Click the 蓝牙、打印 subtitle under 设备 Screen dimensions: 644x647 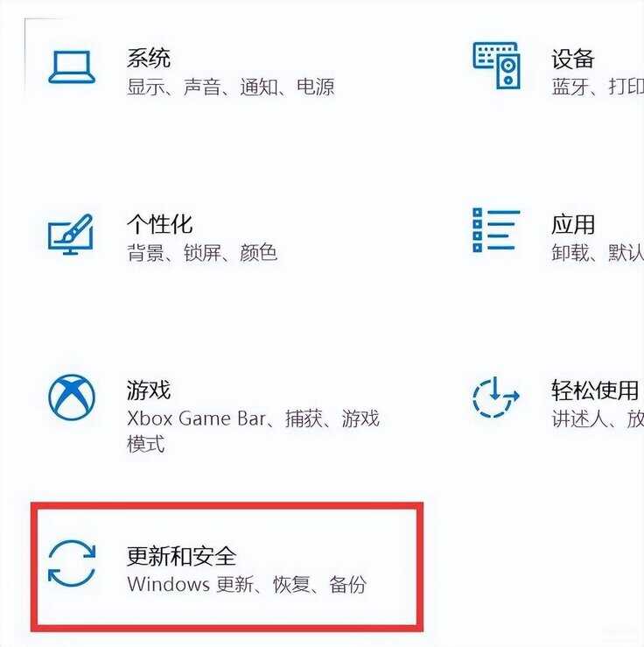click(x=598, y=87)
